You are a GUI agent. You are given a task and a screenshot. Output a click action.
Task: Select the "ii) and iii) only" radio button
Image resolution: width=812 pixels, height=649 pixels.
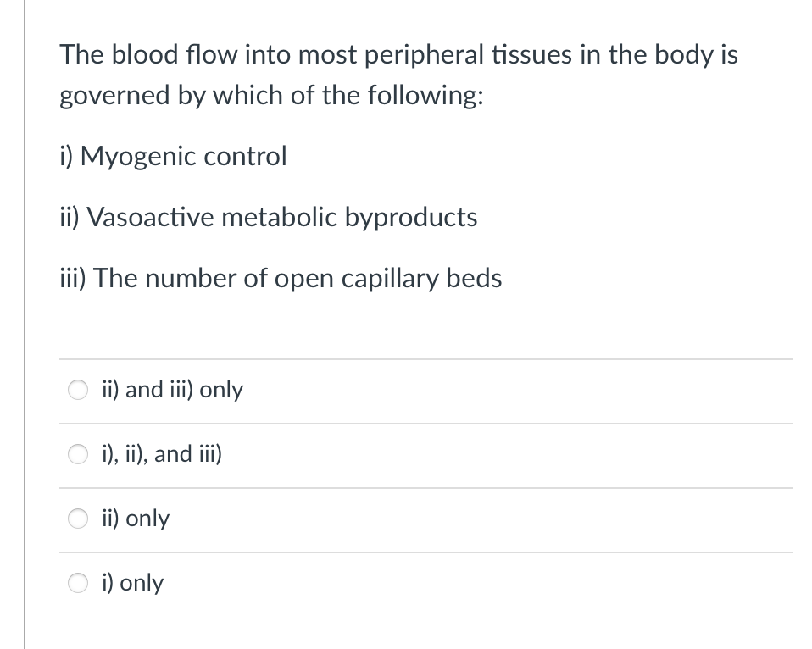pos(79,391)
